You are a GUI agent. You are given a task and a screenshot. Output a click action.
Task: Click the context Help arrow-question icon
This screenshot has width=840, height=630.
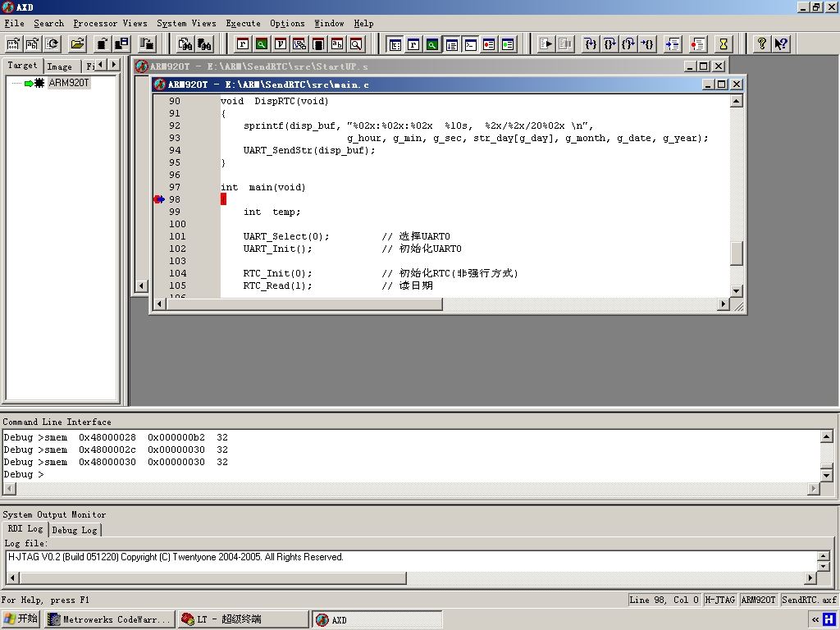tap(781, 44)
